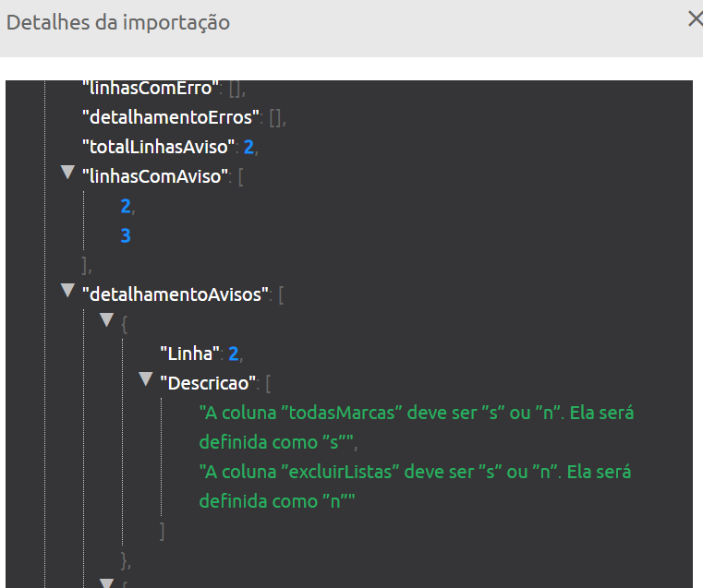Select the "Descricao" key label
This screenshot has width=703, height=588.
pyautogui.click(x=207, y=383)
